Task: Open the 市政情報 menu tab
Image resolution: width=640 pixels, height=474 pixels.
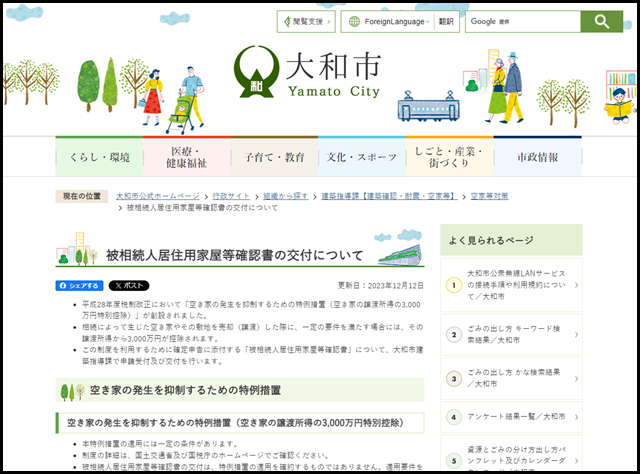Action: [538, 157]
